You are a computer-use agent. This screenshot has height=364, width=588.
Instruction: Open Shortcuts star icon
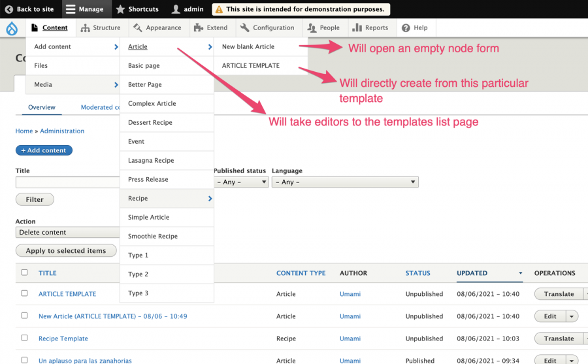(120, 9)
